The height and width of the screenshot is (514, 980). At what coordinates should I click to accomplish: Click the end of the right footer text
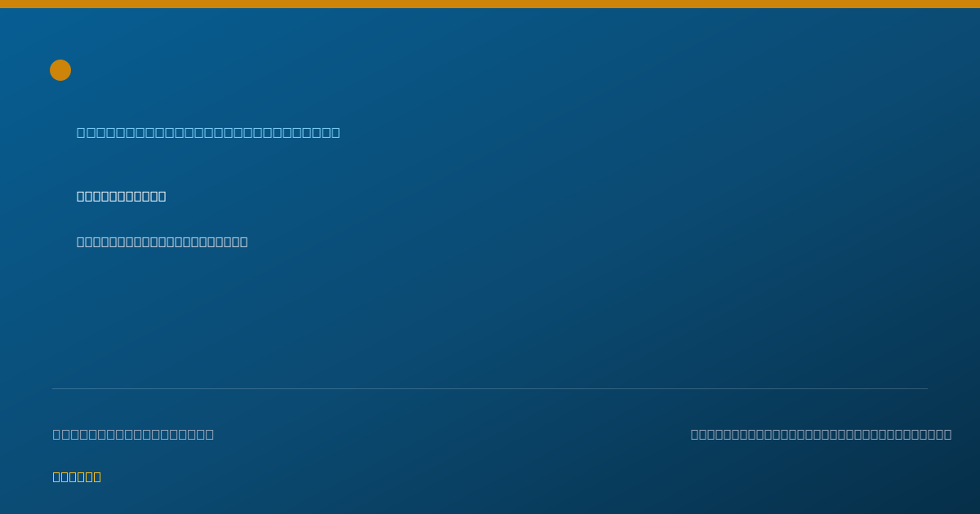coord(947,434)
